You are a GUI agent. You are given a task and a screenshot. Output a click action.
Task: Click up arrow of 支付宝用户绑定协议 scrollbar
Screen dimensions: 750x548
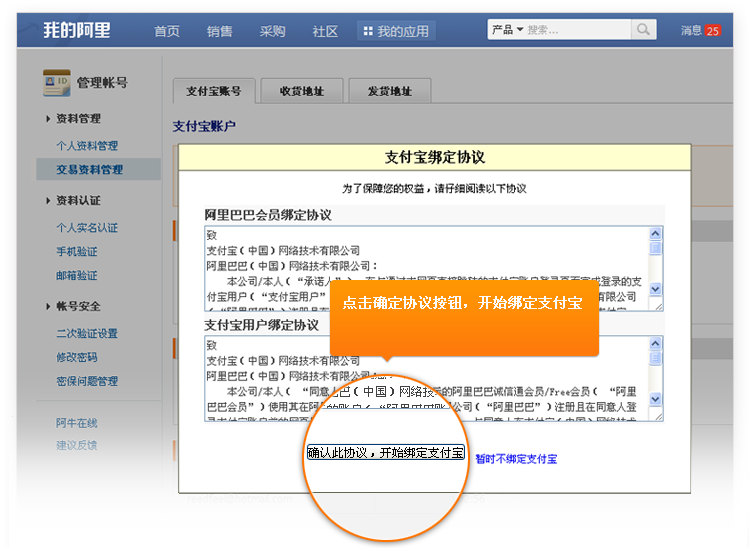coord(655,343)
